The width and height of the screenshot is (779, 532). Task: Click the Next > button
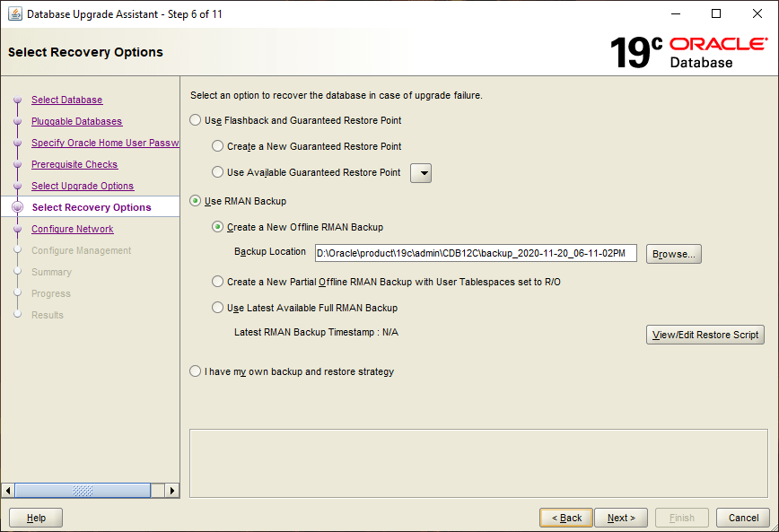[621, 518]
